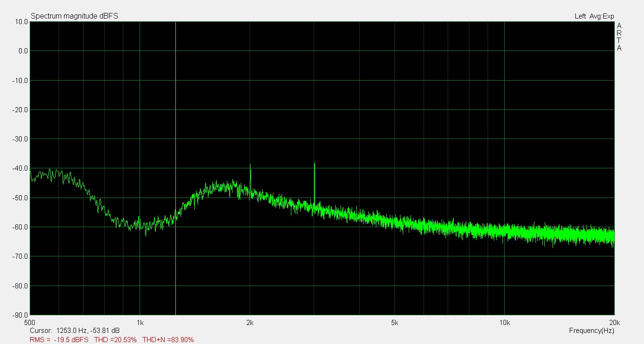Viewport: 644px width, 344px height.
Task: Click the '-90.0' bottom y-axis label
Action: coord(20,315)
